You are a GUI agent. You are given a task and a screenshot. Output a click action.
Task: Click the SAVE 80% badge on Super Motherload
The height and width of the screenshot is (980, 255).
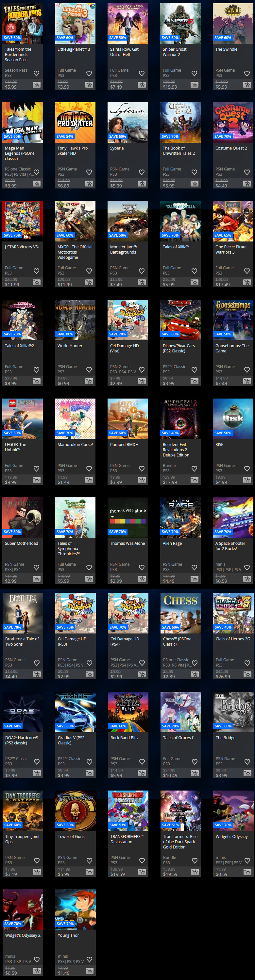[x=12, y=532]
